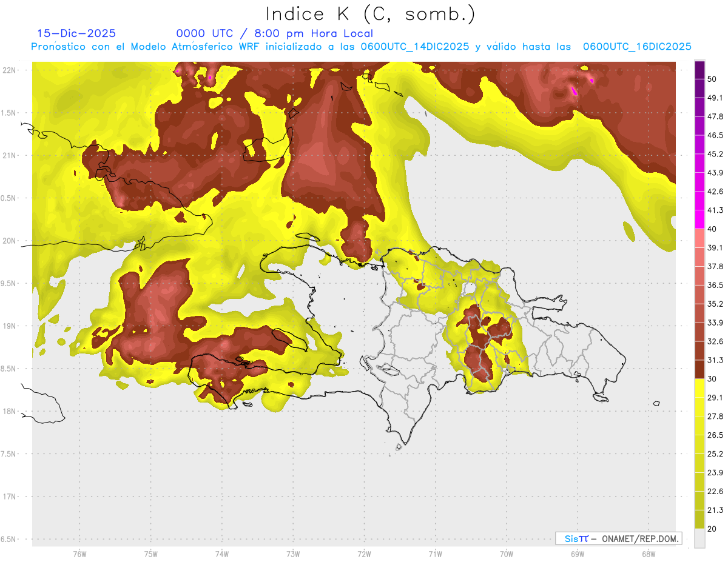Click the '20N' latitude label
Viewport: 728px width, 562px height.
(x=9, y=241)
